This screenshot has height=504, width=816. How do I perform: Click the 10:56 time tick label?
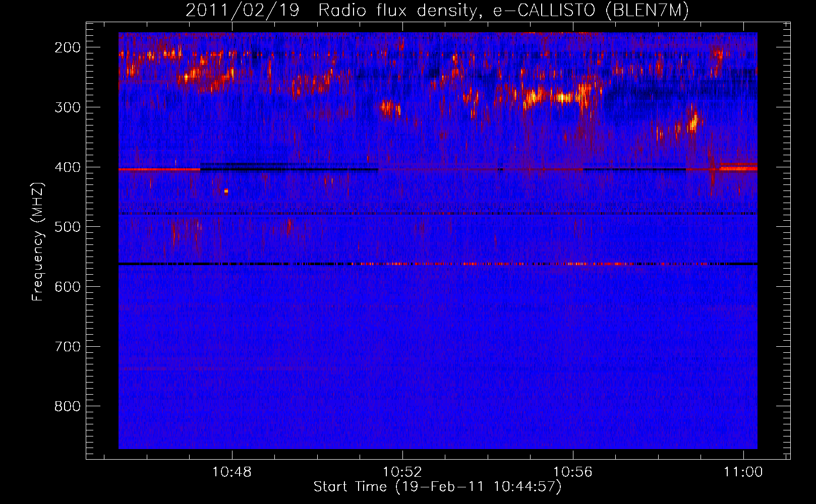coord(573,472)
